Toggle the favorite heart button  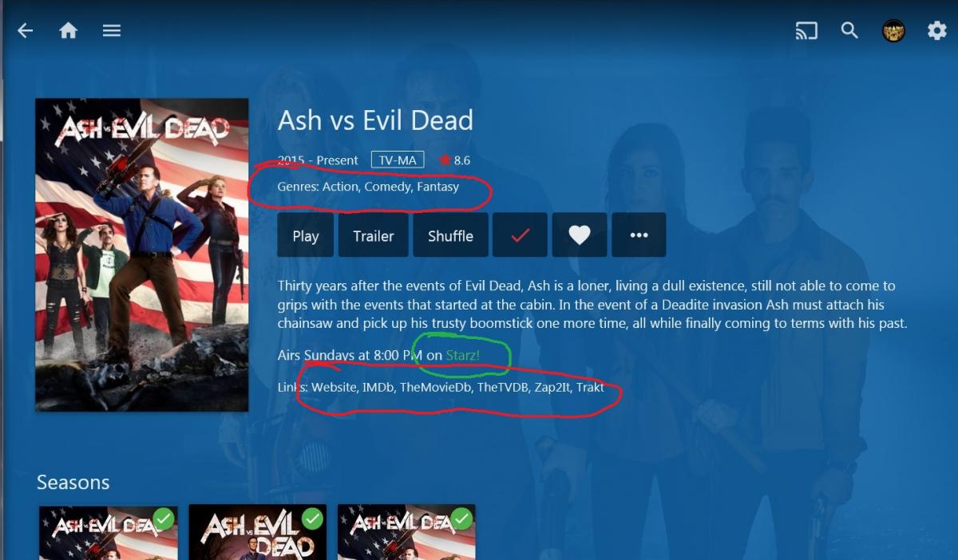point(580,235)
